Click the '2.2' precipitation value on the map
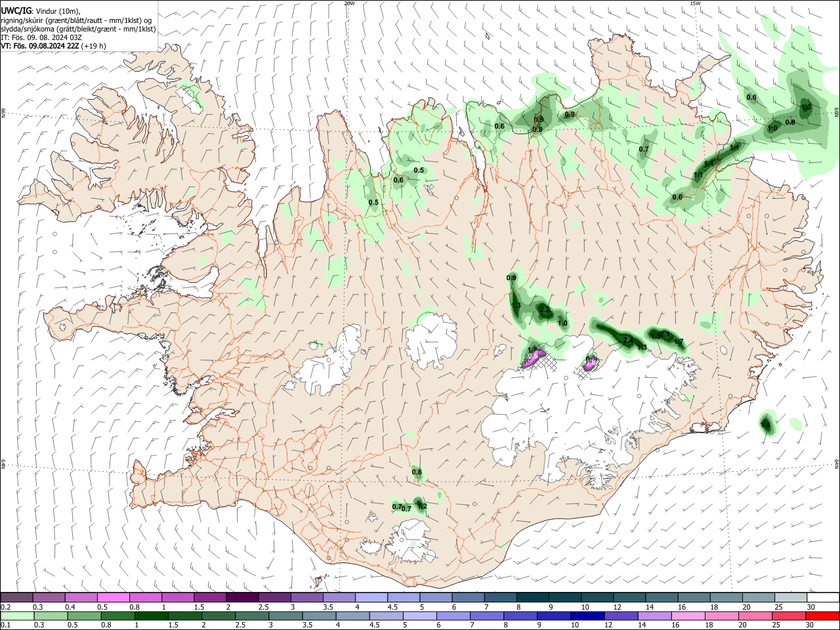 point(544,308)
